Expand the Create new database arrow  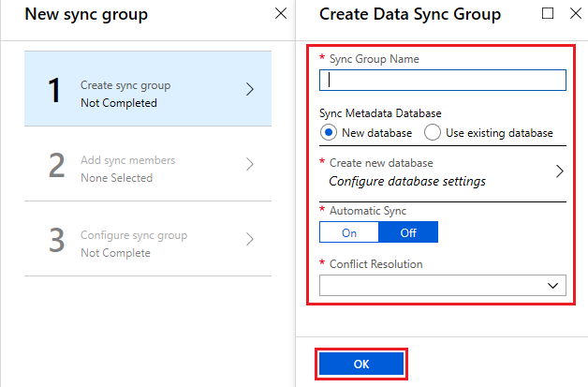coord(559,171)
